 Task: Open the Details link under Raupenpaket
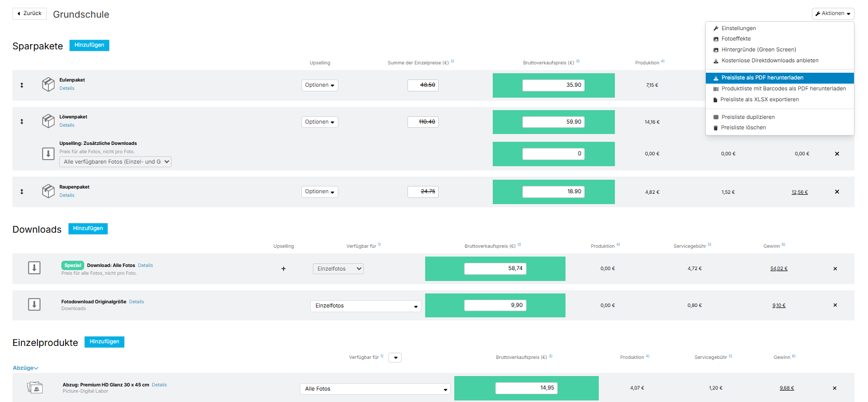(x=67, y=195)
